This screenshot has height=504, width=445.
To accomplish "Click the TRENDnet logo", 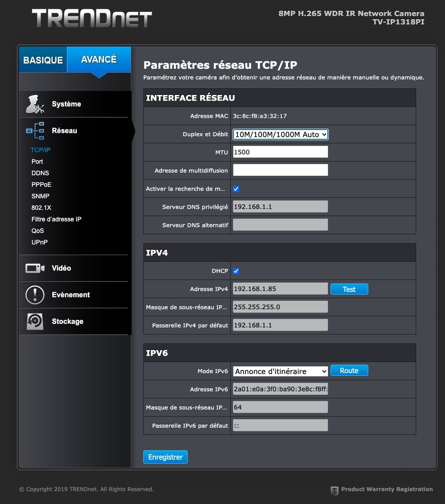I will [x=92, y=19].
